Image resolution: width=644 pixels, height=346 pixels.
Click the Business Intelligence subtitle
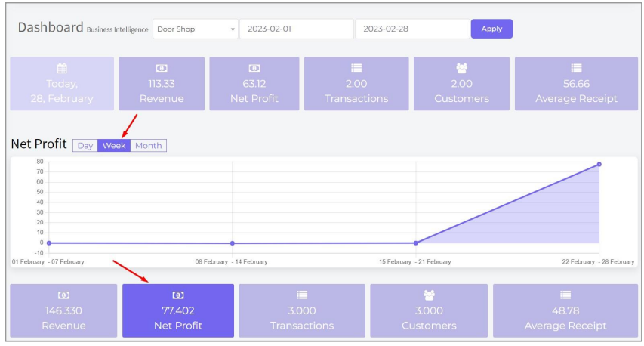click(118, 29)
